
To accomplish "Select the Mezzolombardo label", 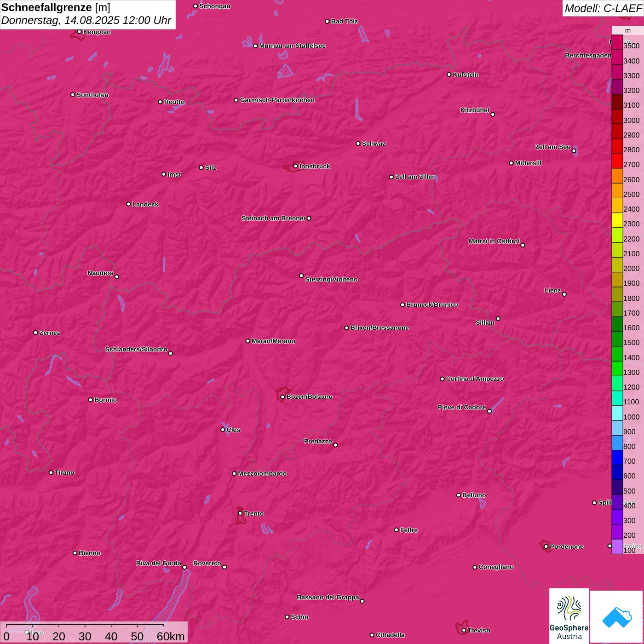I will [262, 473].
